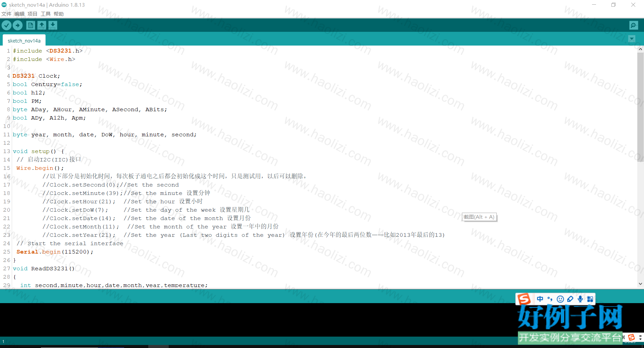Click the line "bool ADy, A12h, Apm;"
The image size is (644, 348).
49,118
